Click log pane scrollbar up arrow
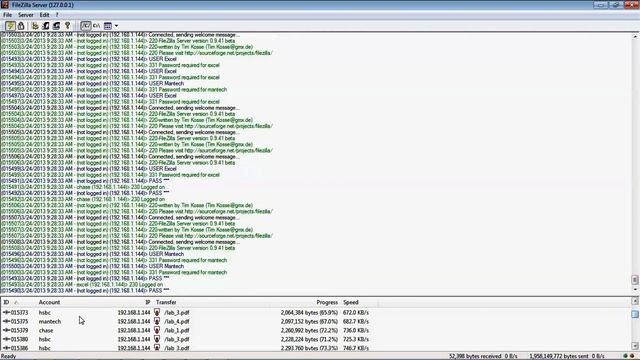 pos(635,37)
